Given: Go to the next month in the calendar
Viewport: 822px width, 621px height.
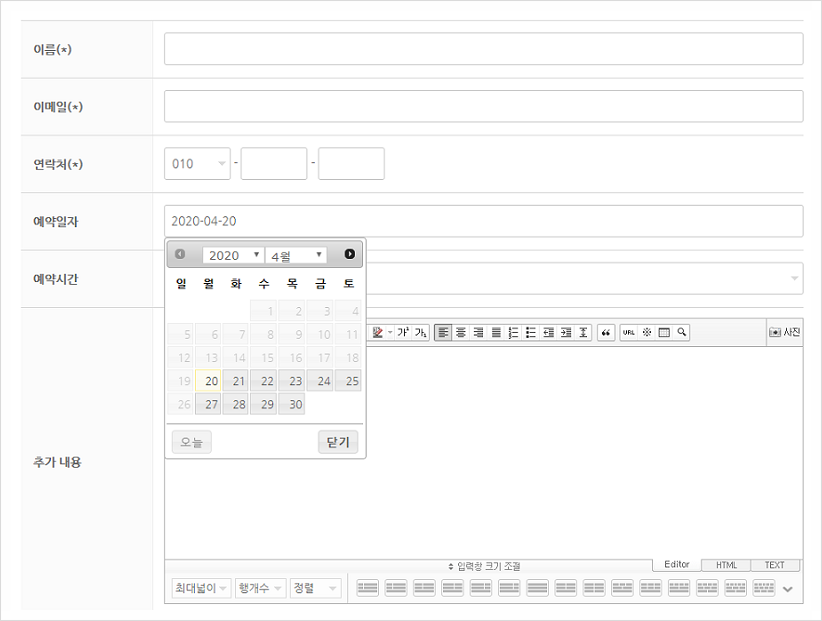Looking at the screenshot, I should [x=350, y=254].
